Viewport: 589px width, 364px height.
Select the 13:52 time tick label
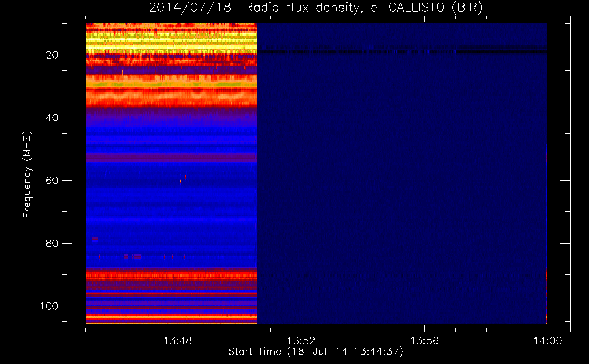coord(301,341)
